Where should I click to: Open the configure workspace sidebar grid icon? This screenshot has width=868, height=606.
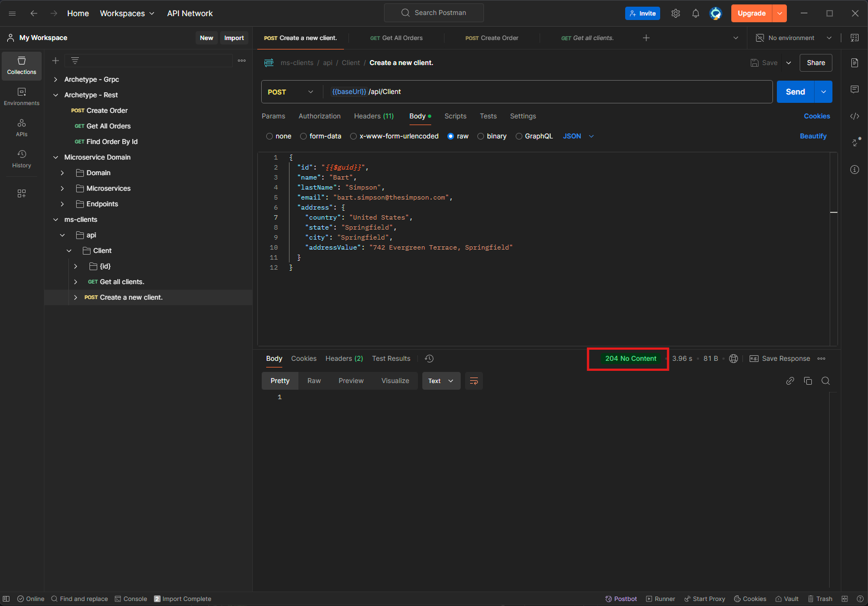click(22, 193)
